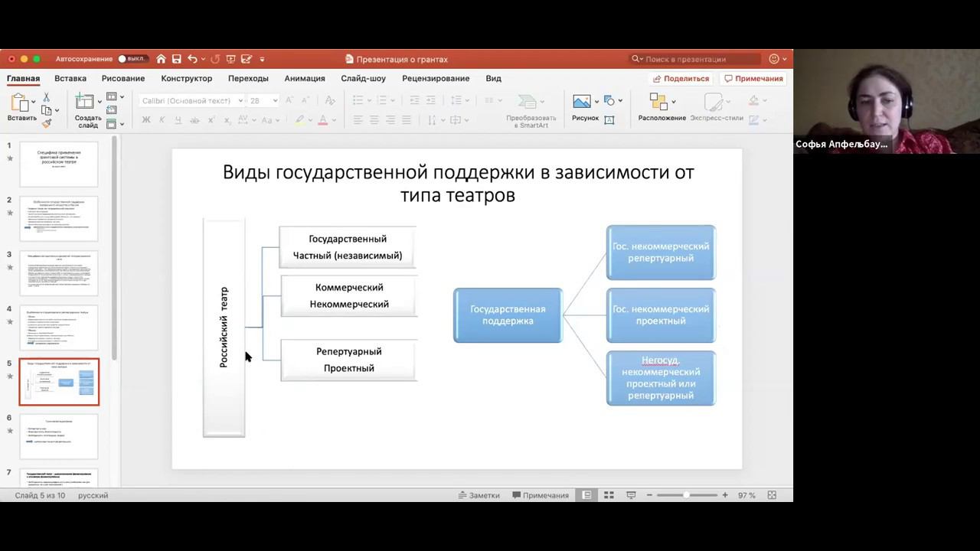Image resolution: width=980 pixels, height=551 pixels.
Task: Adjust the zoom slider handle
Action: [687, 495]
